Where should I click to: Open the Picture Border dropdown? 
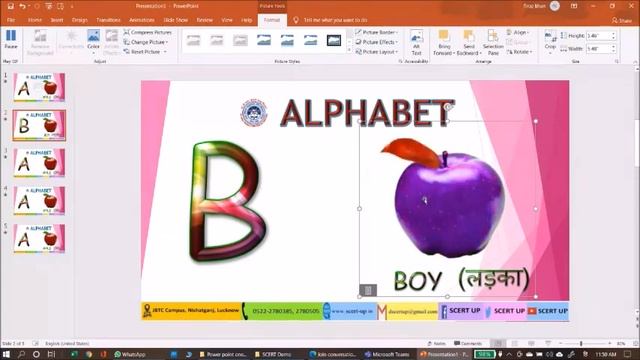pos(376,32)
